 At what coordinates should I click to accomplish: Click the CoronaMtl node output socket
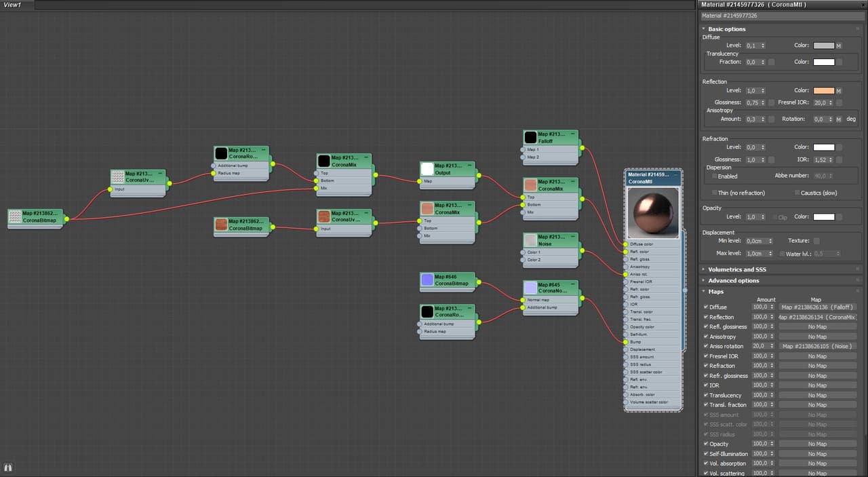685,290
